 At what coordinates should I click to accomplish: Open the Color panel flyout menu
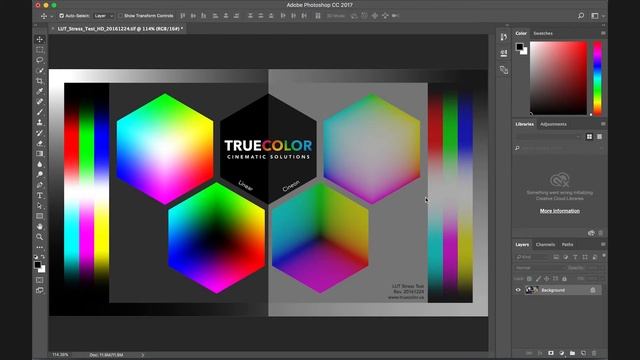[x=603, y=33]
